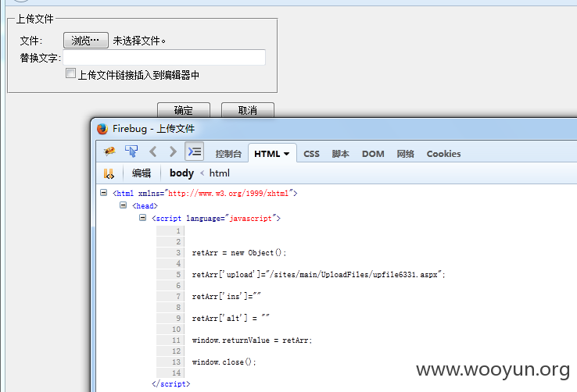Viewport: 577px width, 392px height.
Task: Click the 替换文字 text input field
Action: [x=164, y=57]
